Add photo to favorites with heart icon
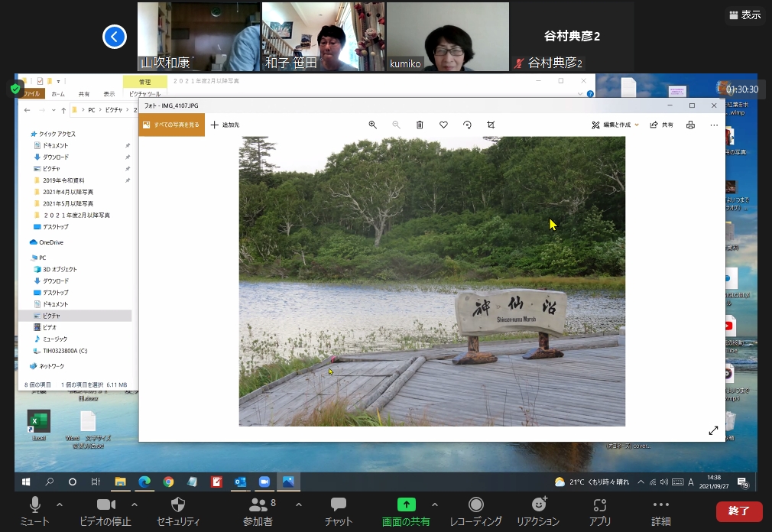 [x=443, y=125]
